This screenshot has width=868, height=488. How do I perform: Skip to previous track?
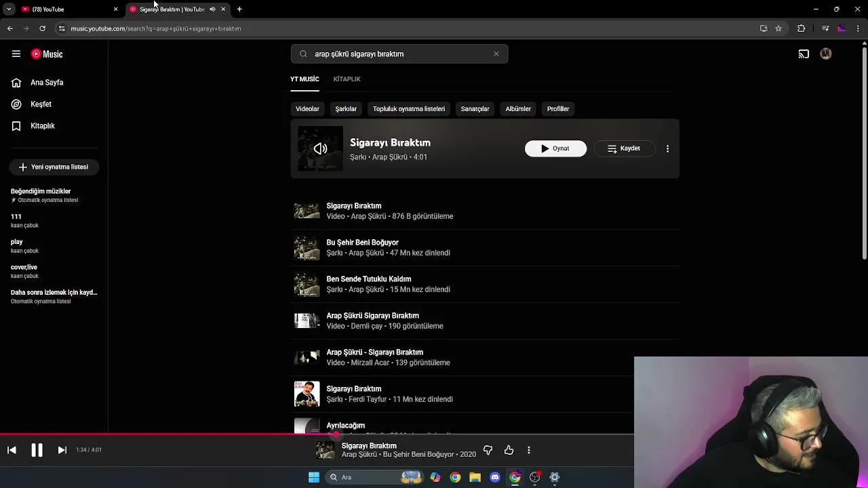pos(12,450)
